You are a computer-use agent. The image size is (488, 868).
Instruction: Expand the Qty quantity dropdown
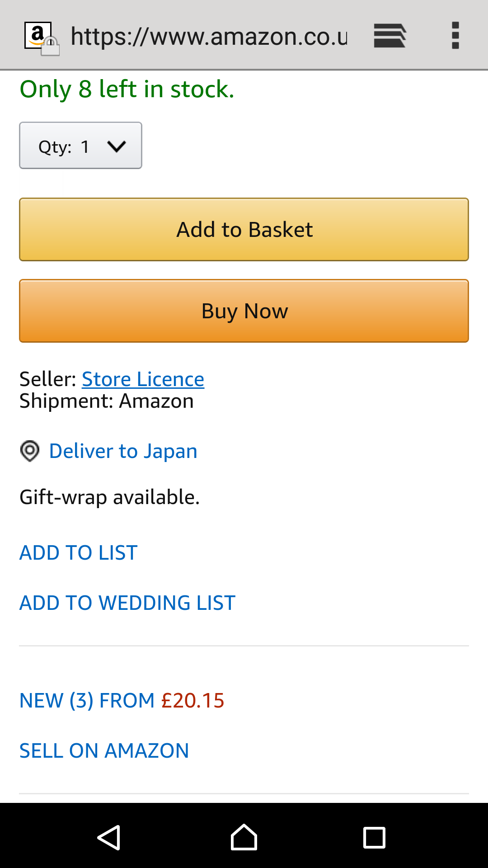click(80, 146)
